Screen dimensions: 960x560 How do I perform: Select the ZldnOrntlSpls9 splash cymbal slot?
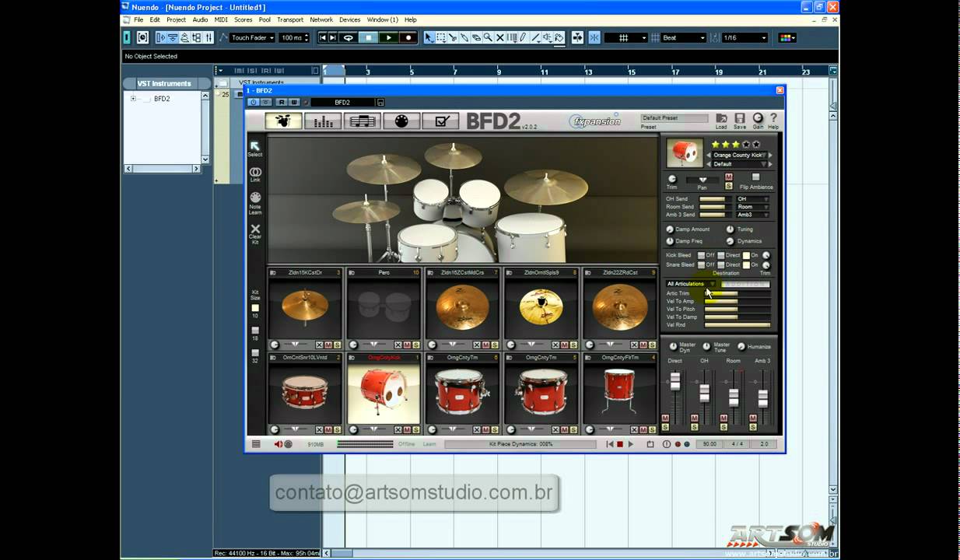pyautogui.click(x=541, y=307)
